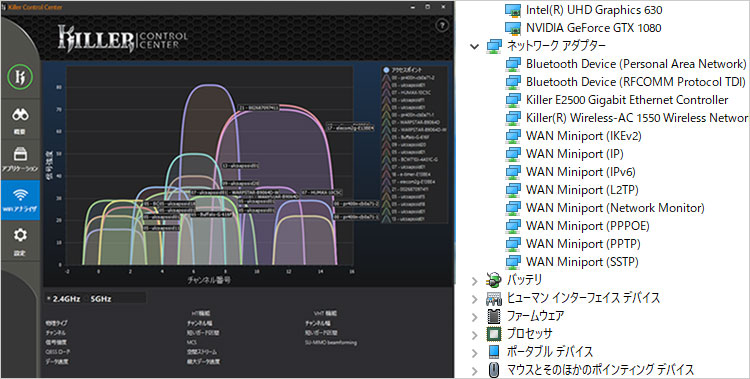The width and height of the screenshot is (750, 379).
Task: Select Bluetooth Device (RFCOMM Protocol TDI) entry
Action: point(636,82)
